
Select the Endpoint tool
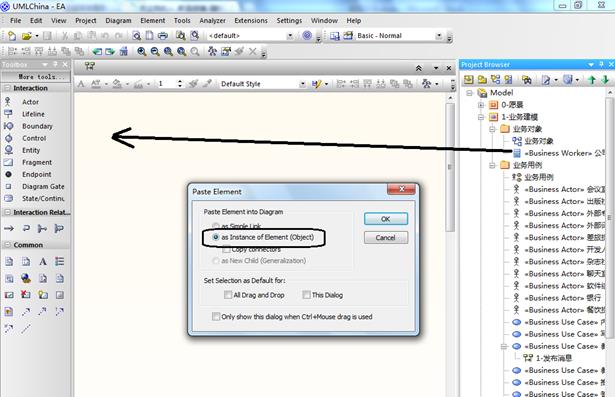[36, 175]
